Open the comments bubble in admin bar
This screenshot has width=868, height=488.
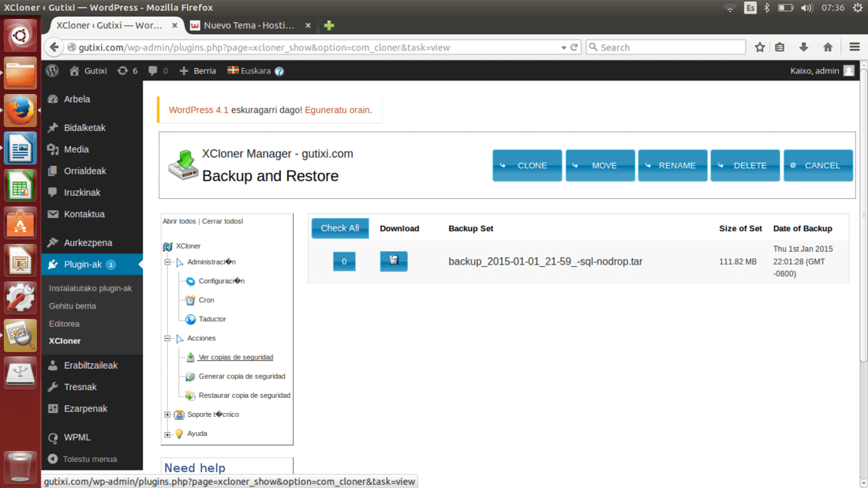(158, 71)
